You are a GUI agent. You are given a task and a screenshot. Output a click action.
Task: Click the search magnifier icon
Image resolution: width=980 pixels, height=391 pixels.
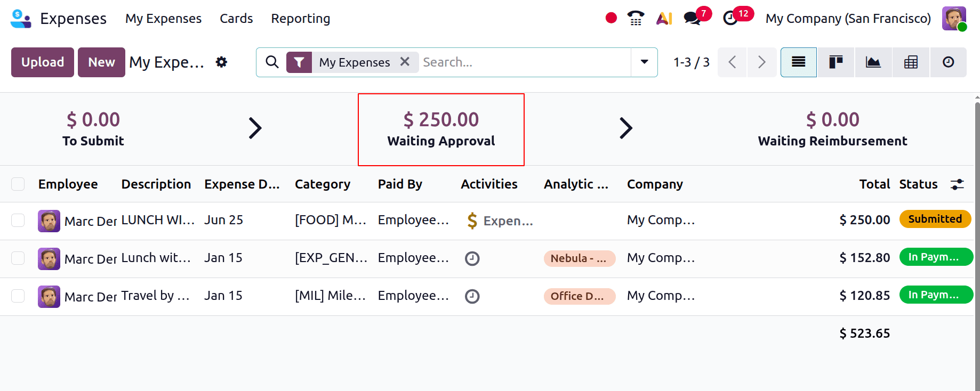click(272, 62)
